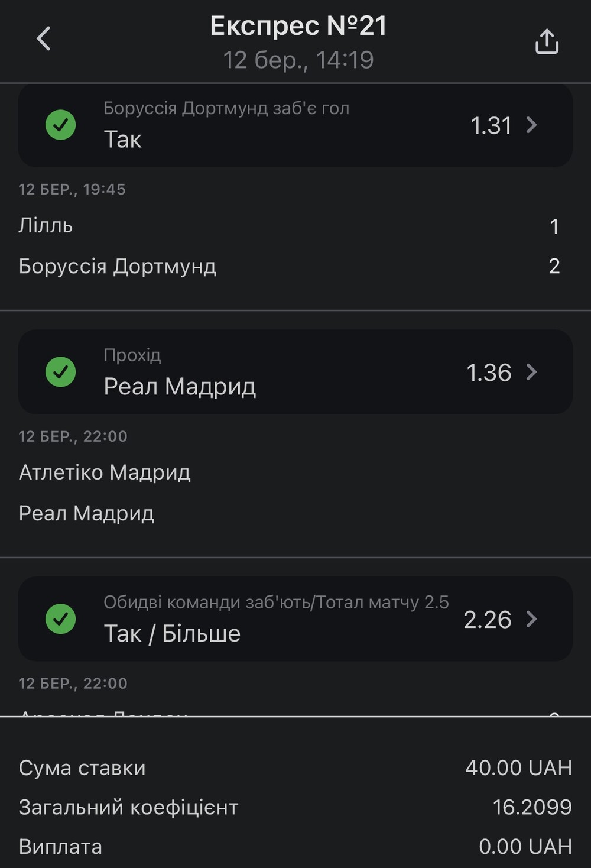Tap the Експрес №21 title
591x868 pixels.
click(x=298, y=26)
